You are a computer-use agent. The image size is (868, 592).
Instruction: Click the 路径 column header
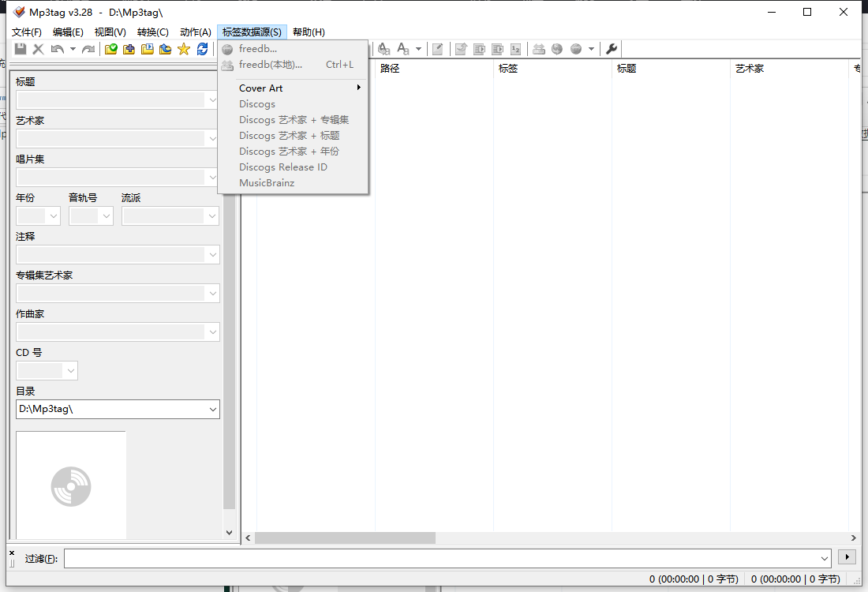(x=434, y=68)
